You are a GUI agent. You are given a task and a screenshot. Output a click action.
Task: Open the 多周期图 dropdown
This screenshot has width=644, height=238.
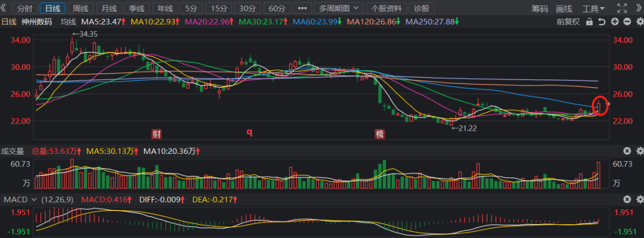tap(339, 8)
